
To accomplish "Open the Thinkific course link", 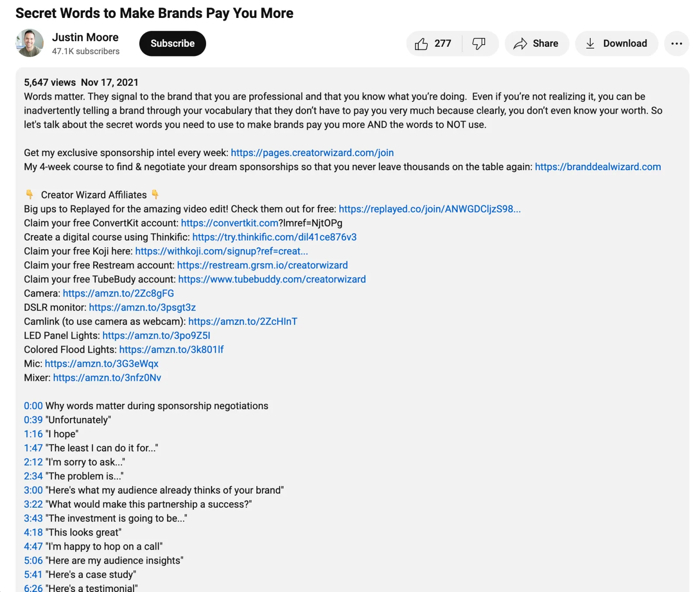I will pos(274,237).
